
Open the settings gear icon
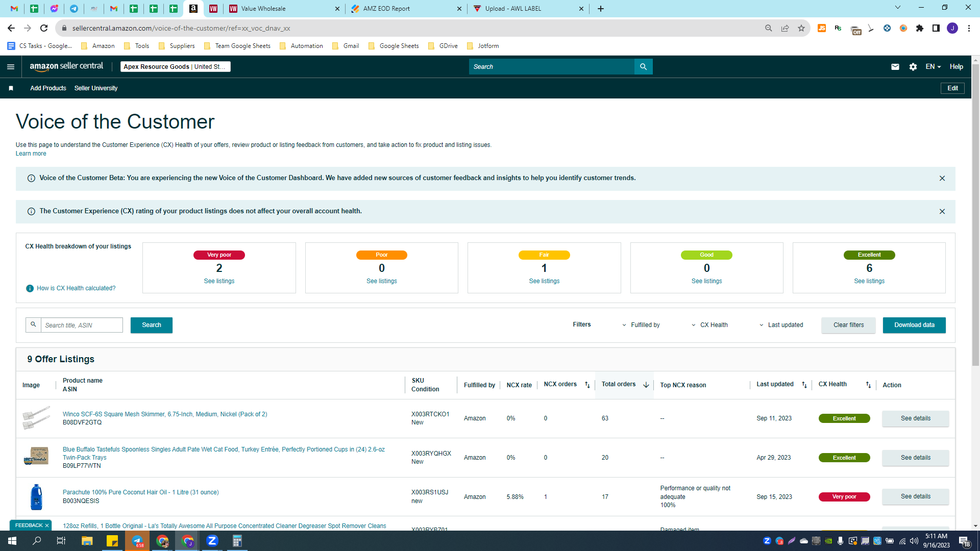[x=913, y=67]
